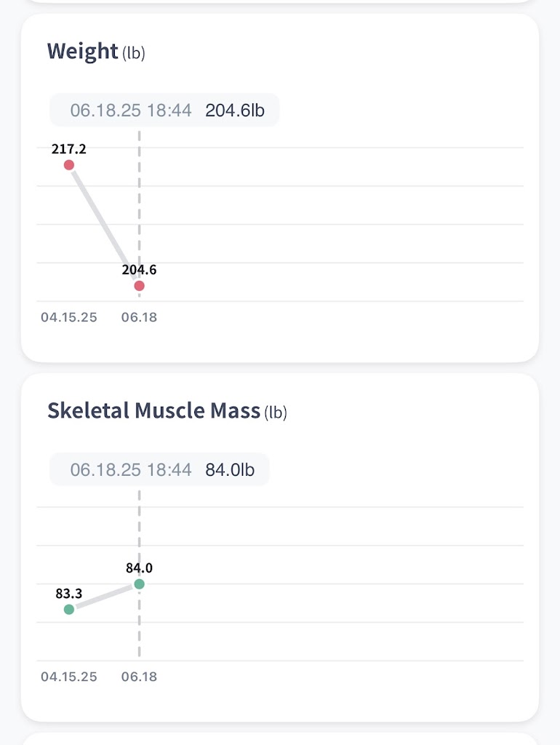Click the Weight chart title
Screen dimensions: 560x745
(82, 52)
